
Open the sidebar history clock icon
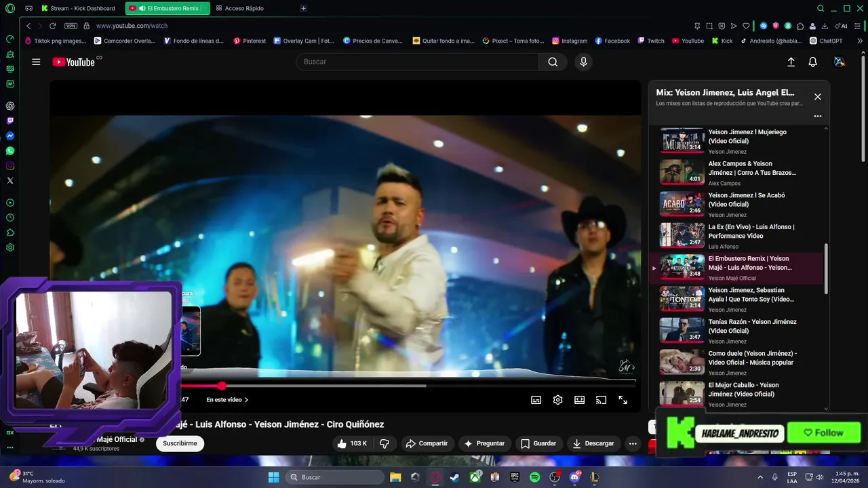click(10, 218)
